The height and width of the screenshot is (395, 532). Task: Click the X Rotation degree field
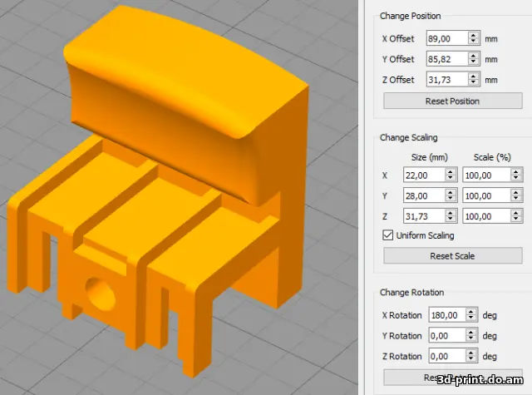(x=446, y=314)
